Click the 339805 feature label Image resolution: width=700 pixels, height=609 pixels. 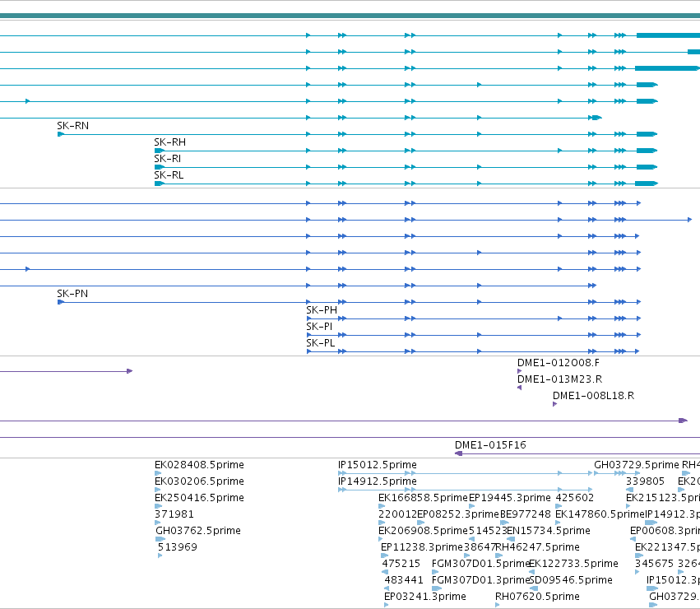645,481
